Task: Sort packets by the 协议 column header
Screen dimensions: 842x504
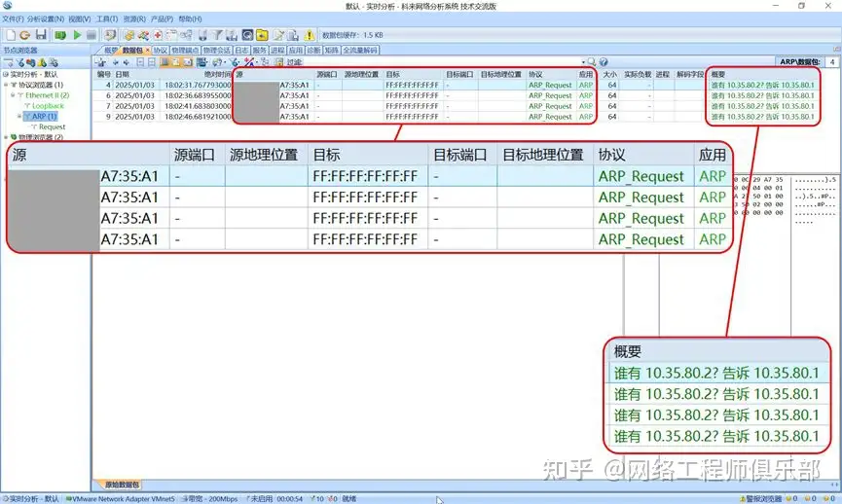Action: point(535,74)
